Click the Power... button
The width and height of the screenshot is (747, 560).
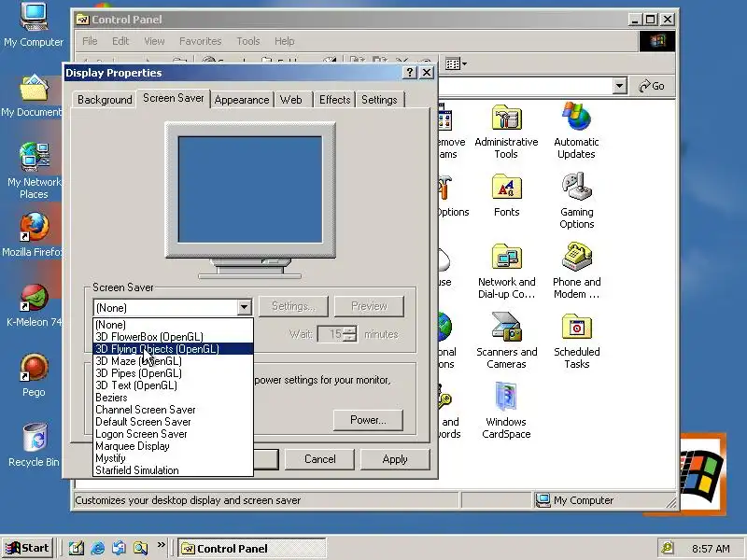[x=368, y=420]
